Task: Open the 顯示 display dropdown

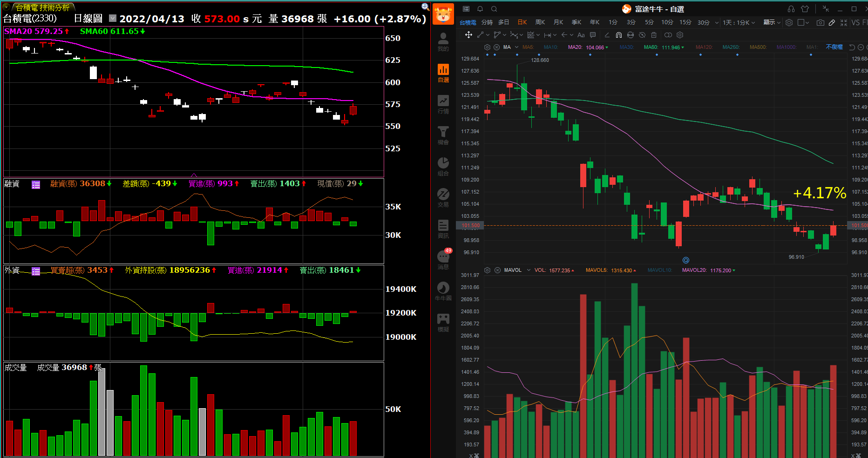Action: click(x=772, y=22)
